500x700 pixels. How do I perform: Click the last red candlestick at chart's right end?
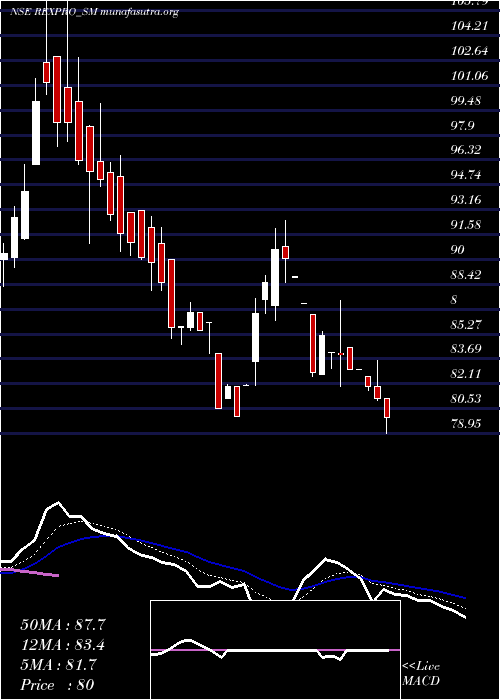point(387,408)
